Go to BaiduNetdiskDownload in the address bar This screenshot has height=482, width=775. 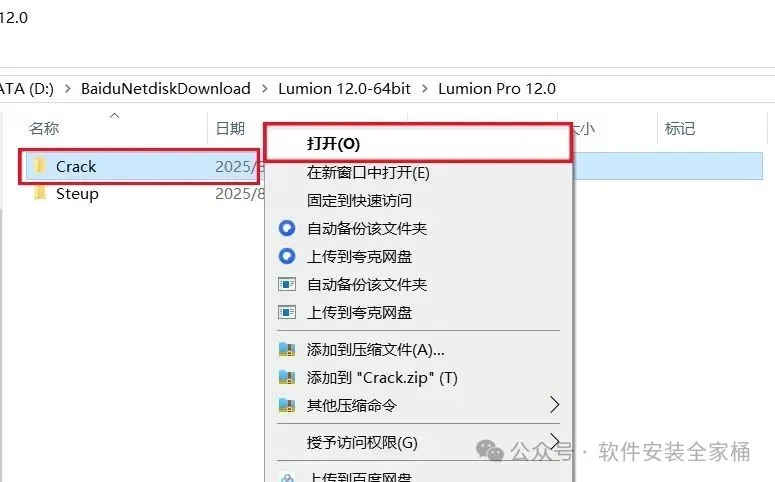(166, 89)
